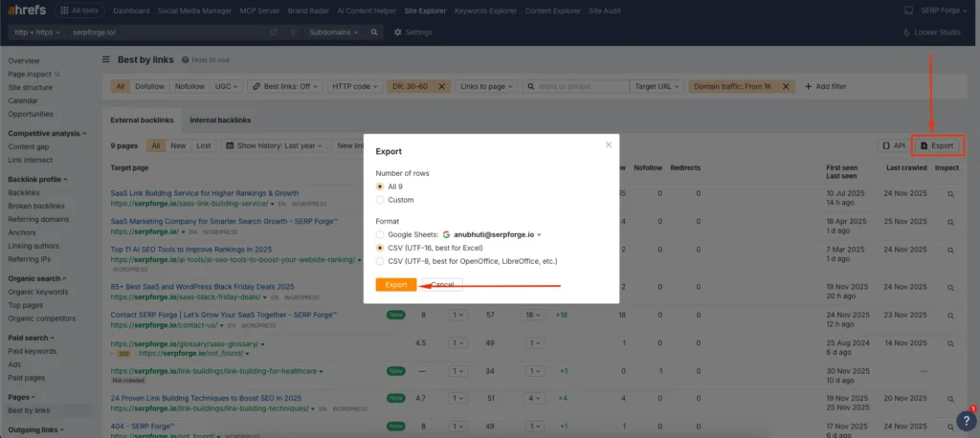Close the Export dialog with the X

(x=608, y=145)
